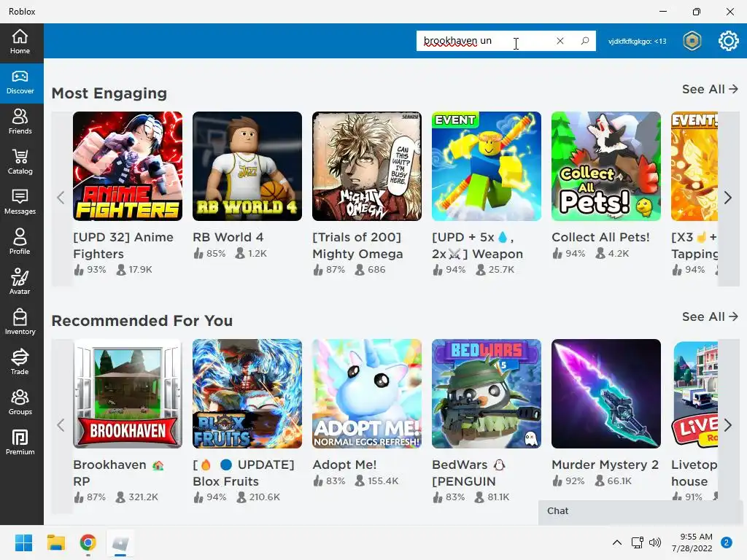Open the Murder Mystery 2 thumbnail
The image size is (747, 560).
click(606, 394)
